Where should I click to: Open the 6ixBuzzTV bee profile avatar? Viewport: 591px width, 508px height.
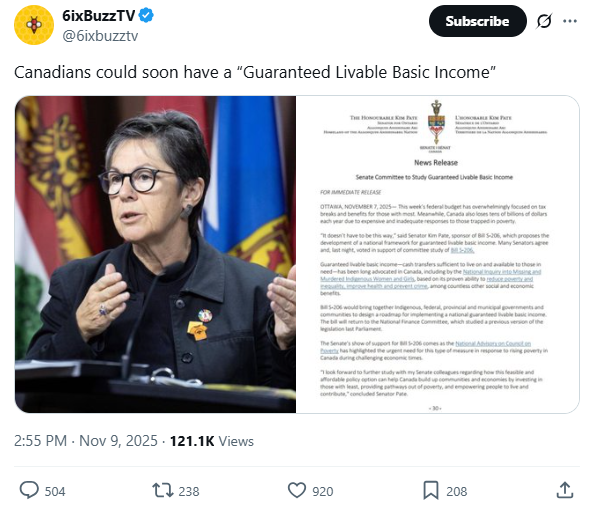34,25
